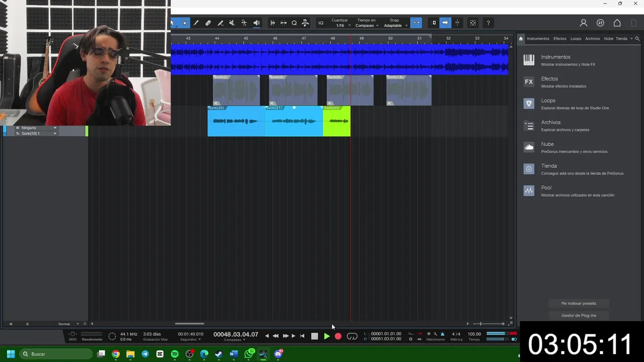
Task: Switch to Archivos browser tab
Action: (592, 39)
